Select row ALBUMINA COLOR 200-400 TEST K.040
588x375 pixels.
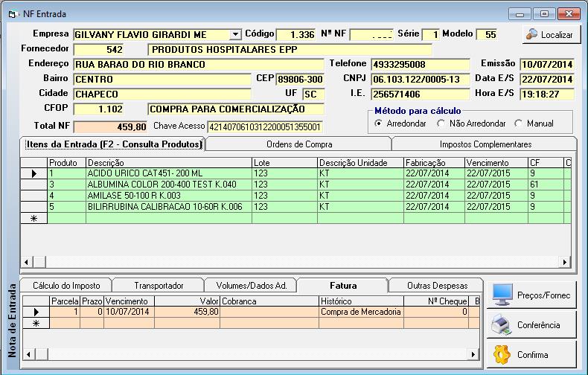[295, 185]
